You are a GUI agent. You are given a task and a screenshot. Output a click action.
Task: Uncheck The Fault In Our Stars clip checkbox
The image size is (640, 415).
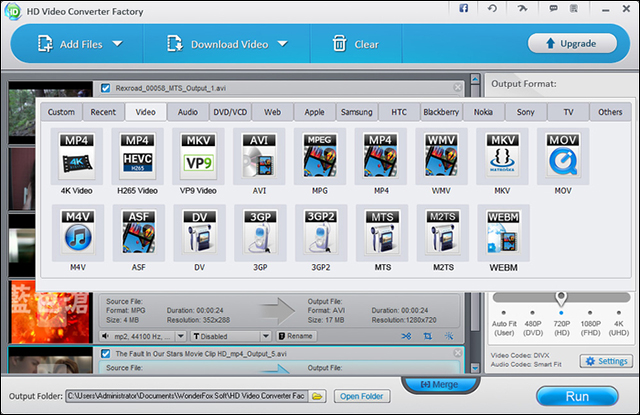106,354
